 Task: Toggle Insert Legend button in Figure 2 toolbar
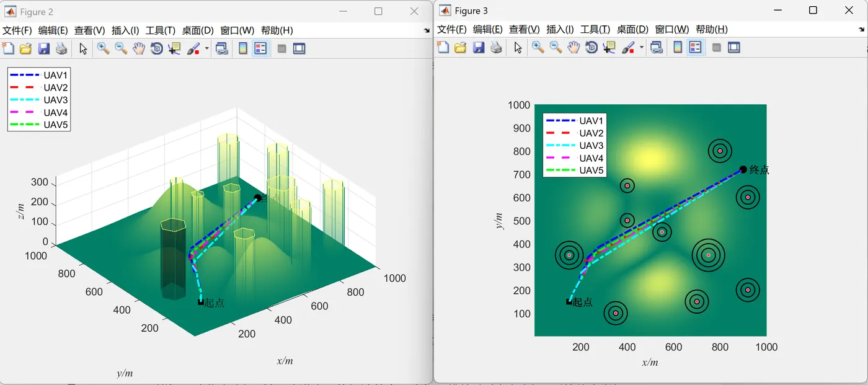point(260,48)
